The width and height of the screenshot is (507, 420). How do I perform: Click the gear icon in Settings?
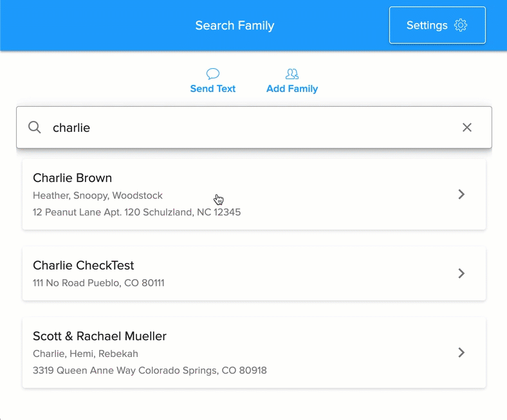(x=461, y=26)
